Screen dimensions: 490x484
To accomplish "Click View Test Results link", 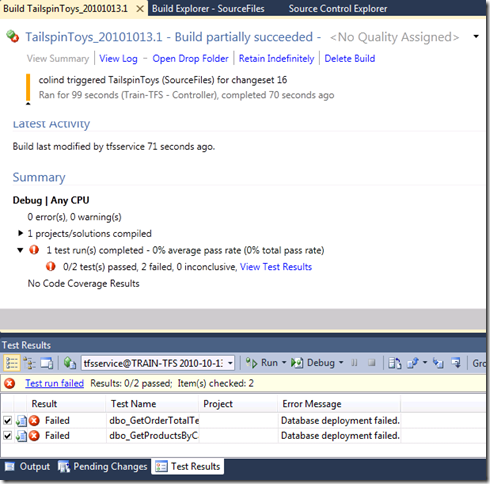I will tap(276, 267).
